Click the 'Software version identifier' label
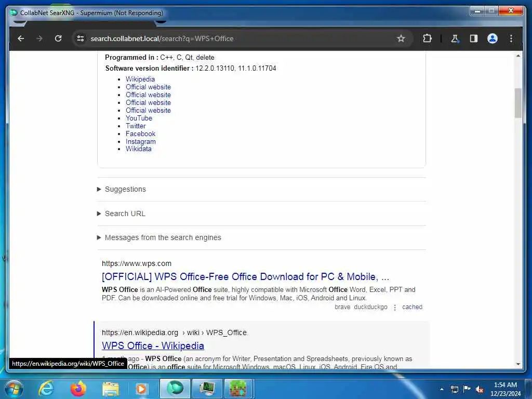 (149, 68)
